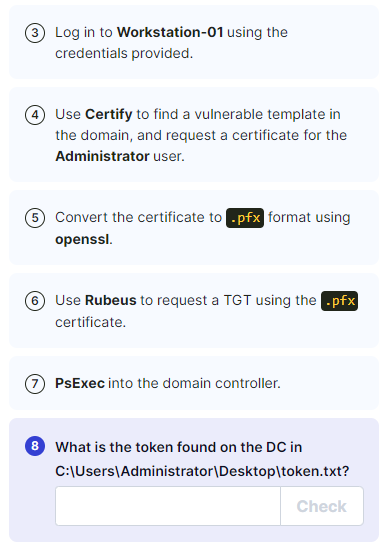Image resolution: width=388 pixels, height=551 pixels.
Task: Click the bold openssl word
Action: pos(83,239)
